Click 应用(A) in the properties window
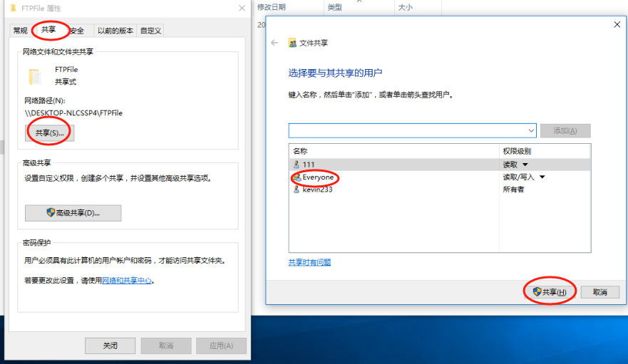Screen dimensions: 628x364 [x=221, y=345]
